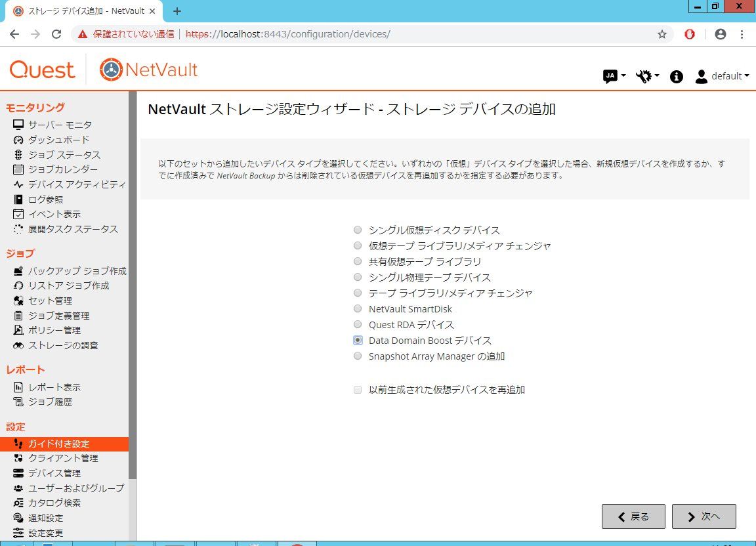Select 仮想テープ ライブラリ/メディア チェンジャ radio
This screenshot has height=546, width=756.
[x=357, y=245]
